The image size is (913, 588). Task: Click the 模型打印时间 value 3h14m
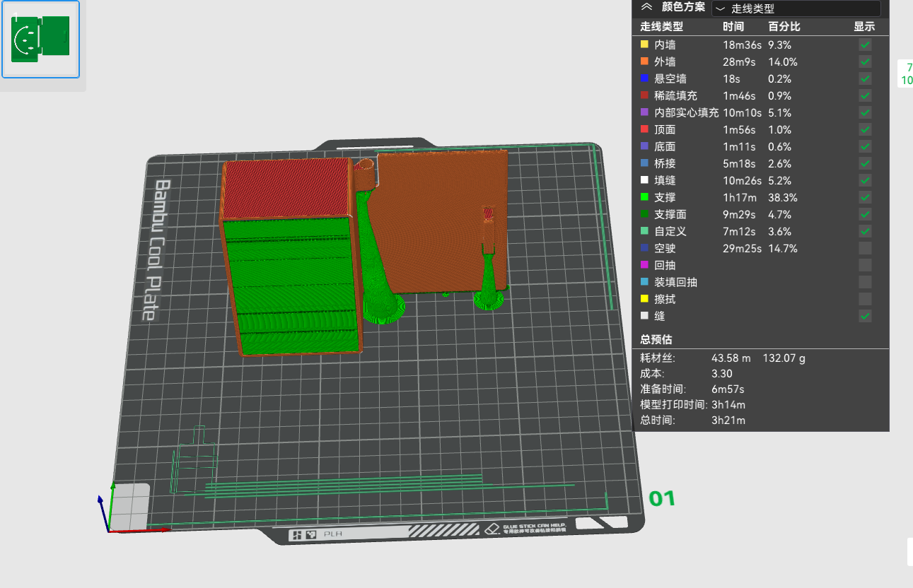click(x=728, y=405)
